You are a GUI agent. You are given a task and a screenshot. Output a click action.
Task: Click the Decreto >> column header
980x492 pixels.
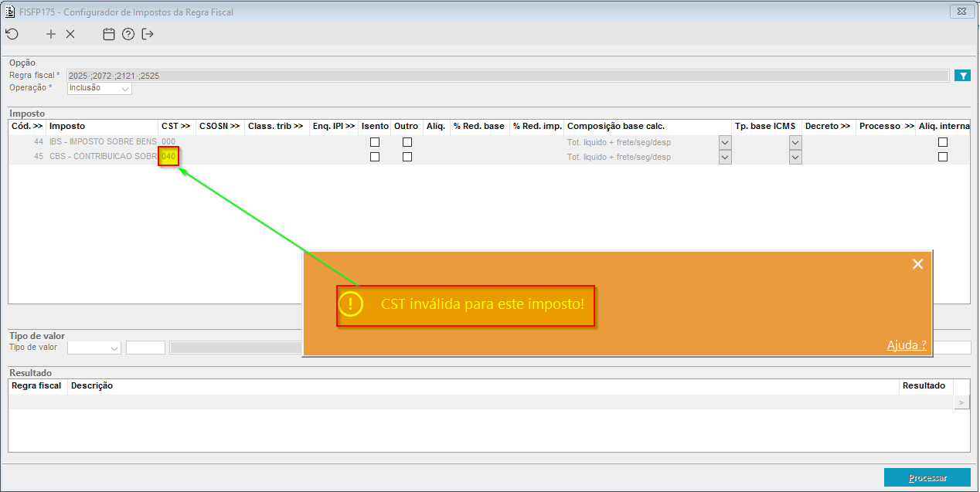click(828, 126)
